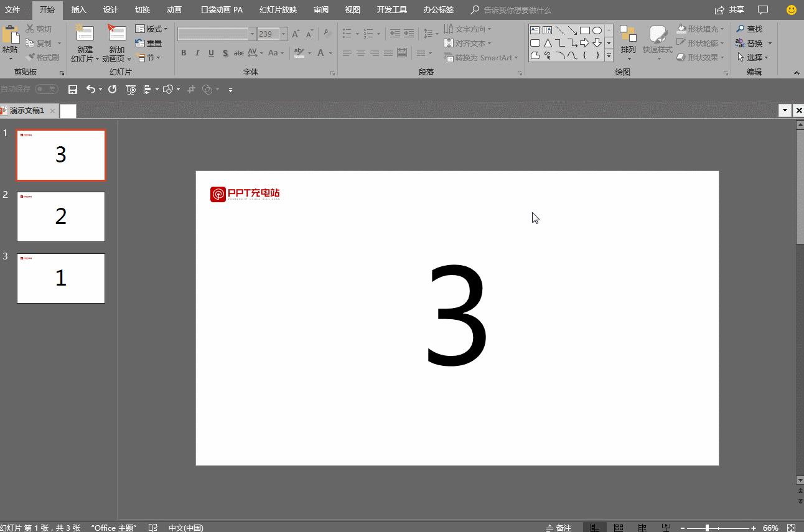Open Shape Fill (形状填充) dropdown
804x532 pixels.
click(x=701, y=29)
